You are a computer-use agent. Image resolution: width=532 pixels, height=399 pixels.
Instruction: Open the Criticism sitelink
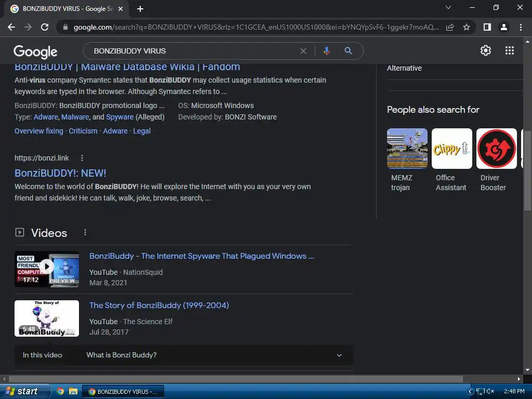(x=83, y=131)
